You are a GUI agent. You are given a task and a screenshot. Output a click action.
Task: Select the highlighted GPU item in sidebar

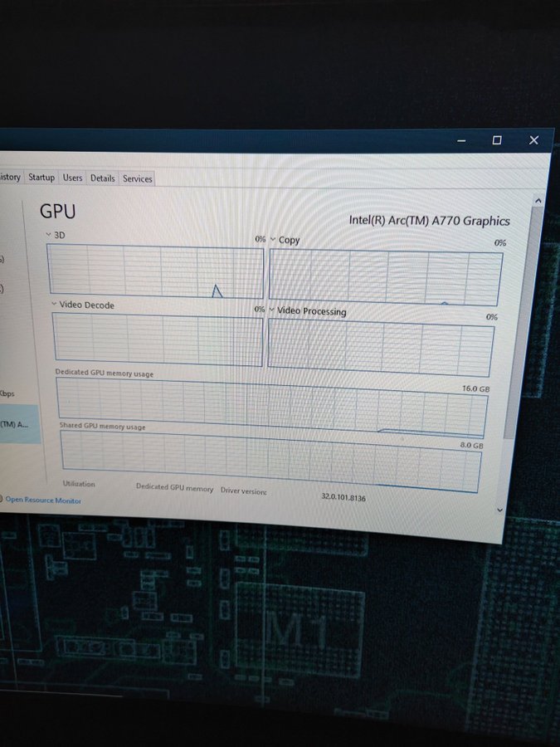pyautogui.click(x=19, y=424)
